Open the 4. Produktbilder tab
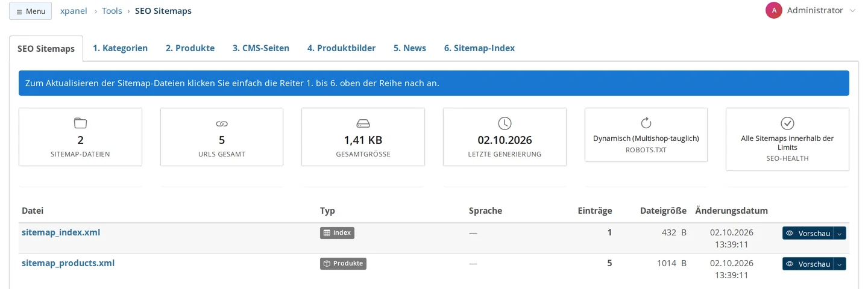Viewport: 868px width, 289px height. 342,48
